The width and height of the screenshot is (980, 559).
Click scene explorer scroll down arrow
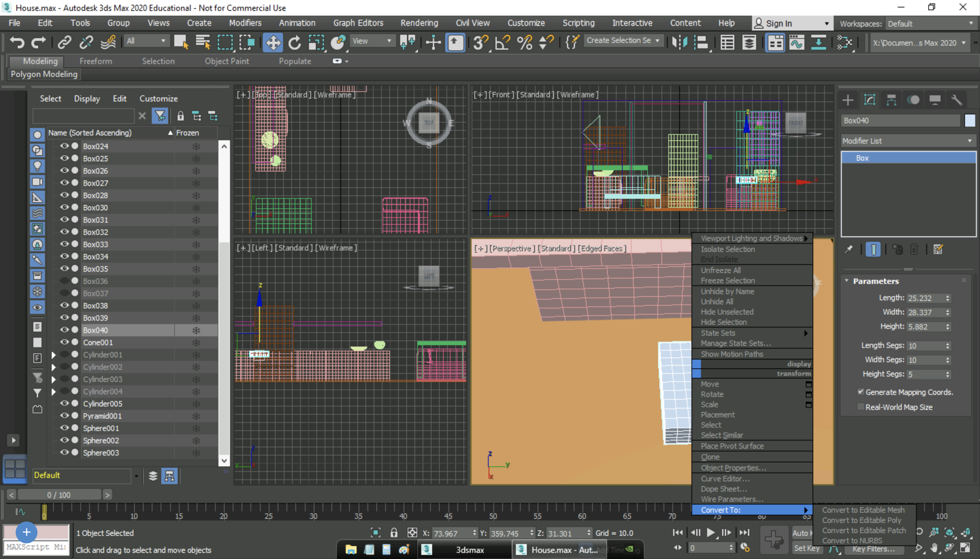[x=224, y=460]
